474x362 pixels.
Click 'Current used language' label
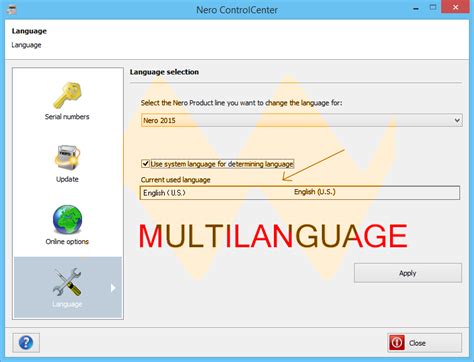point(176,180)
